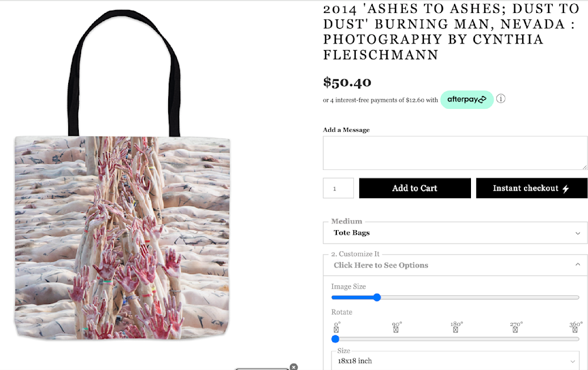Viewport: 588px width, 370px height.
Task: Click the Afterpay logo badge
Action: (x=466, y=99)
